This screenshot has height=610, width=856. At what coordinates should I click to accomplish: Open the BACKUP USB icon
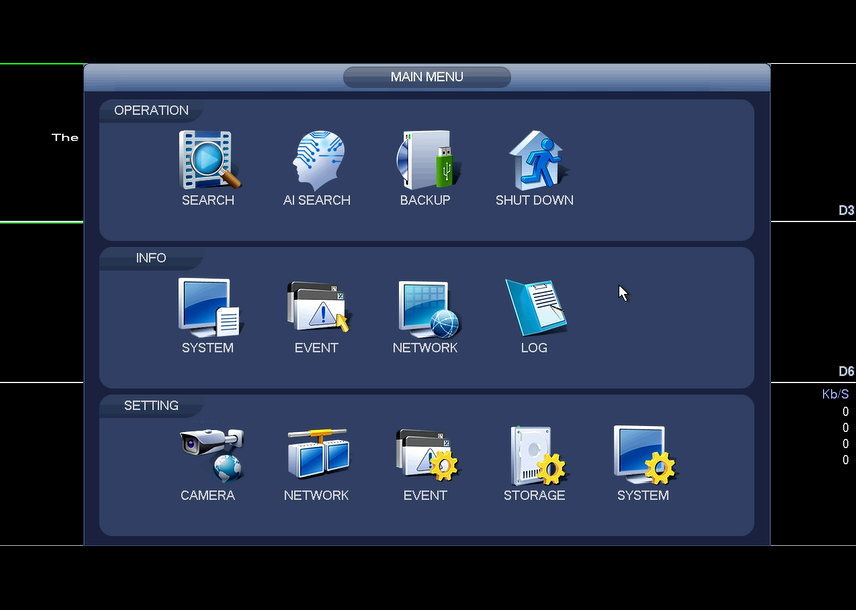(x=428, y=160)
